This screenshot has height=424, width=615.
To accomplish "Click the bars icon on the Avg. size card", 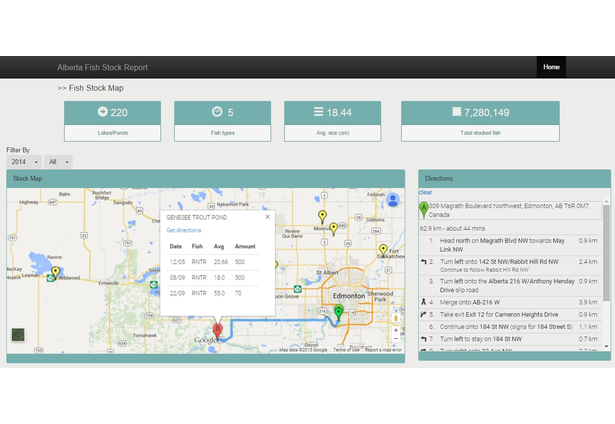I will [x=318, y=112].
